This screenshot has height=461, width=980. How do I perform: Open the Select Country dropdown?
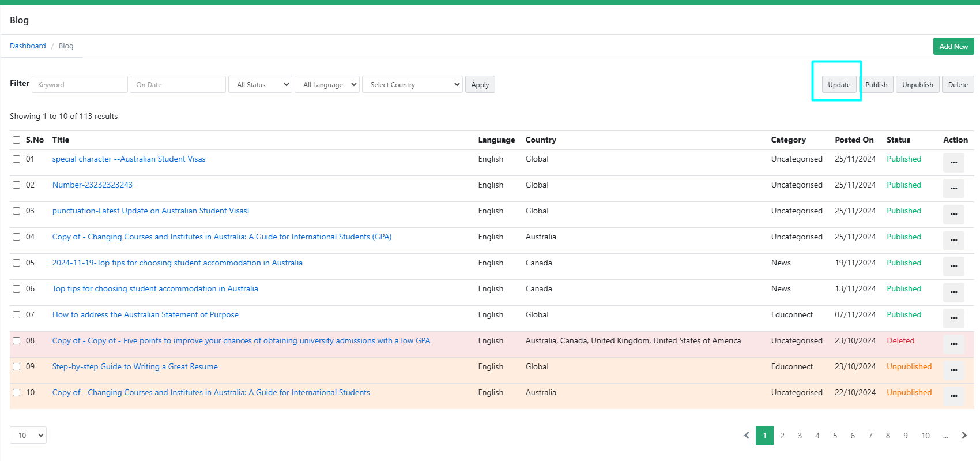point(412,85)
